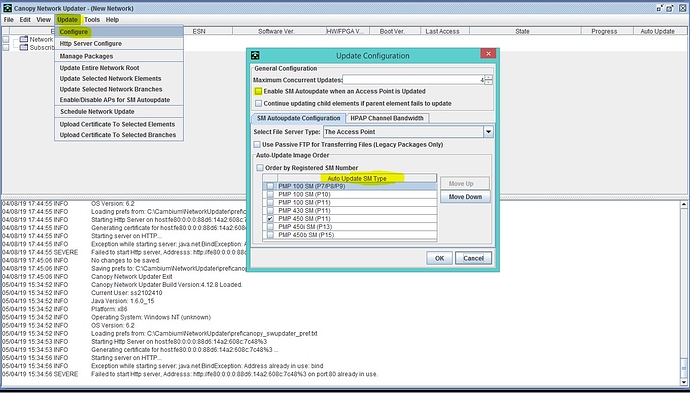Click the ESN column header
Viewport: 690px width, 393px height.
[199, 31]
